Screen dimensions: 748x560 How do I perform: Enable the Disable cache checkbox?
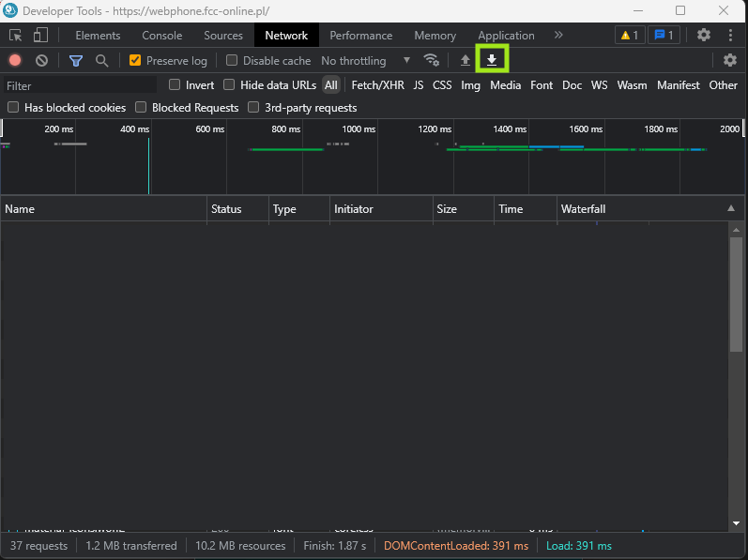[232, 60]
